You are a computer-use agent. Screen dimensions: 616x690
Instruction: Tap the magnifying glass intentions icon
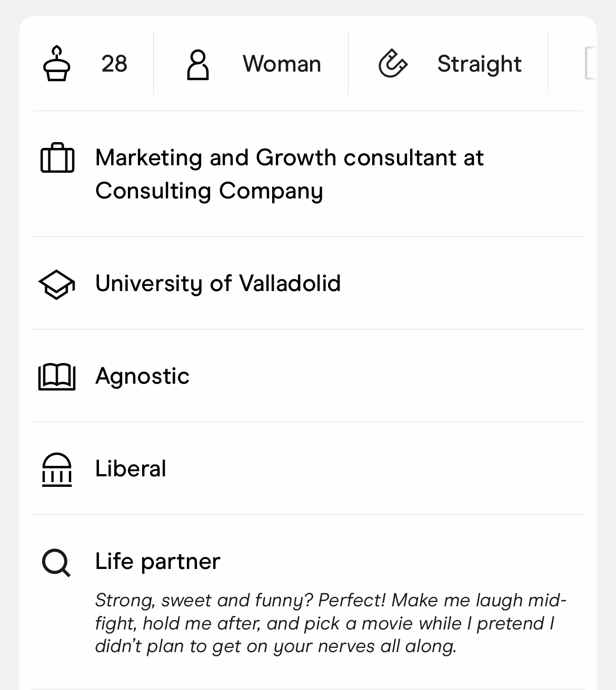point(56,563)
